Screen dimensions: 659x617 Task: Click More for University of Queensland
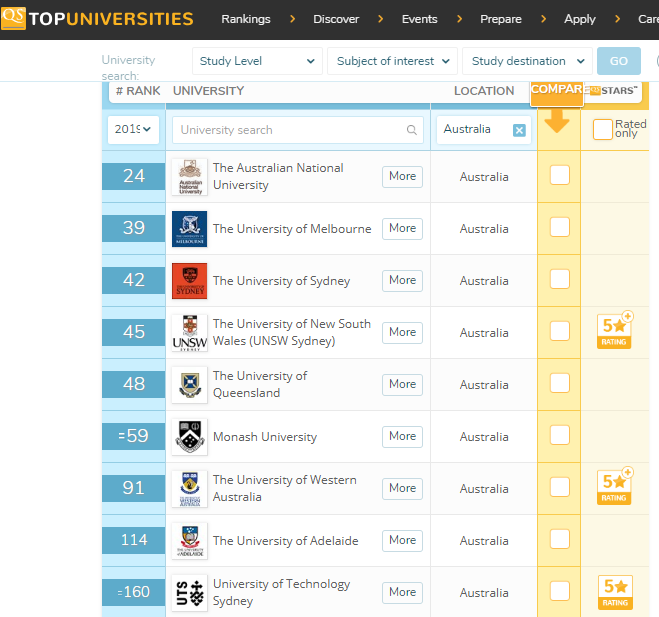pos(402,384)
